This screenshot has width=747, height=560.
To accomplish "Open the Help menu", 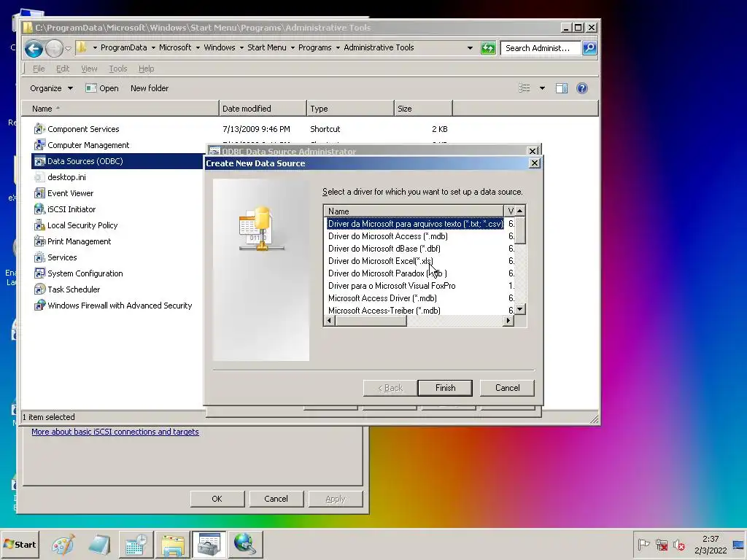I will pos(146,69).
